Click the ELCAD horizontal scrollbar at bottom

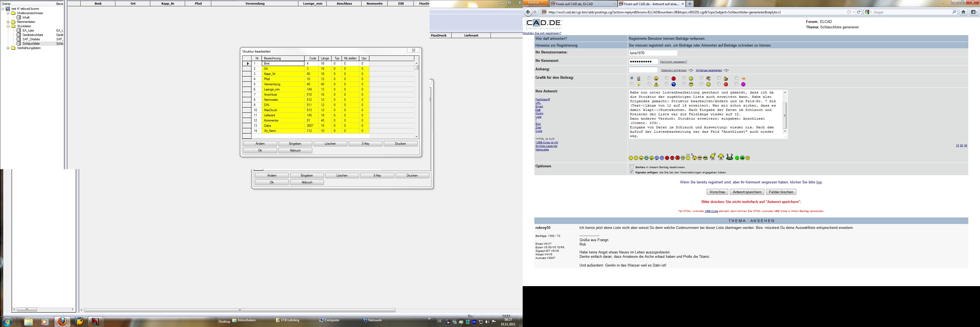tap(240, 310)
